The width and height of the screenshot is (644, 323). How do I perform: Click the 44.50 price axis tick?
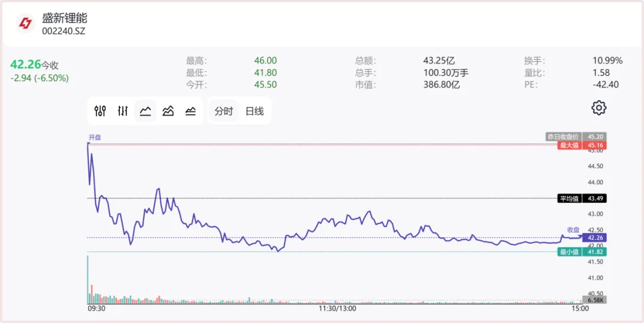coord(595,166)
